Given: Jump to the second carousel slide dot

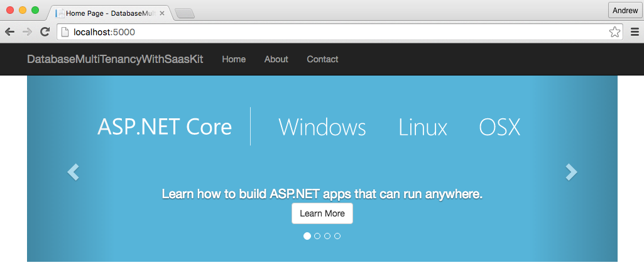Looking at the screenshot, I should (x=317, y=236).
